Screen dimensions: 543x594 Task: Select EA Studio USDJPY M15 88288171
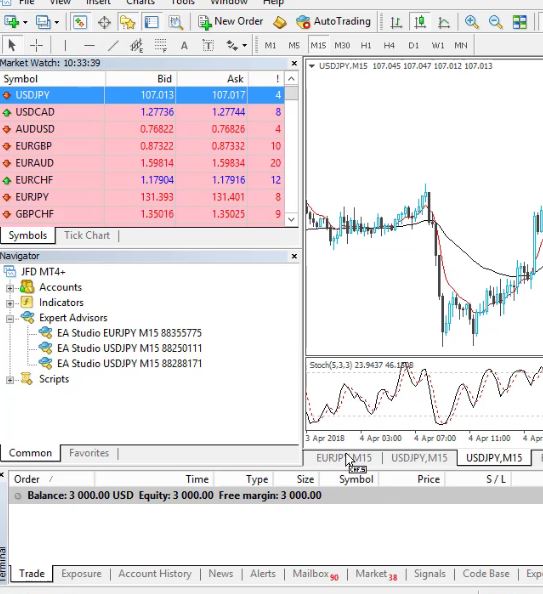point(129,364)
